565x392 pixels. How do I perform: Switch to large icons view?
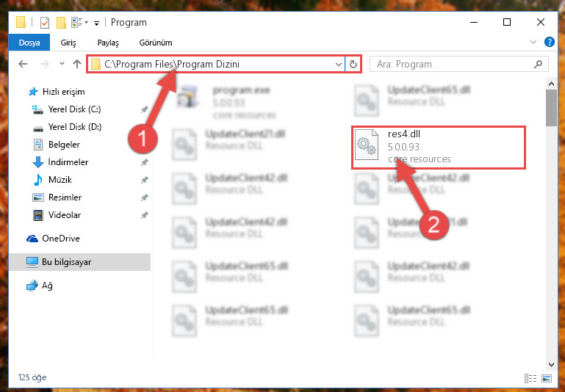click(x=547, y=378)
